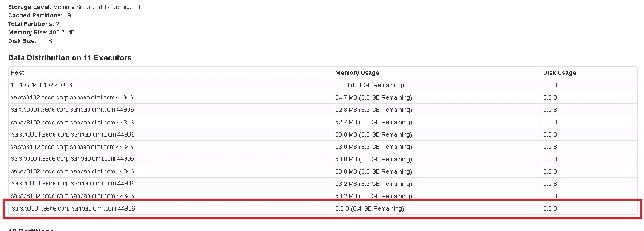Click the Storage Level text line
The image size is (644, 231).
(x=74, y=7)
